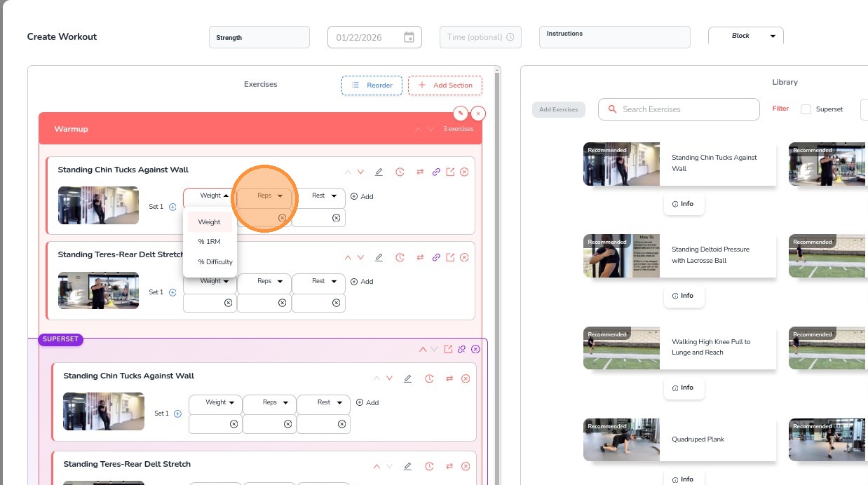Click the Reorder button
Image resolution: width=868 pixels, height=485 pixels.
tap(372, 86)
